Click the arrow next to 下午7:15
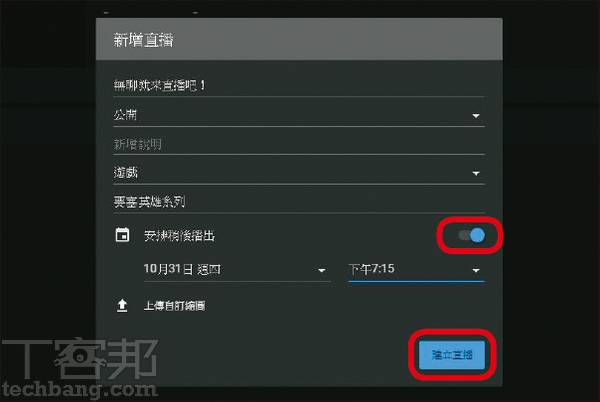Screen dimensions: 600x402 tap(476, 270)
